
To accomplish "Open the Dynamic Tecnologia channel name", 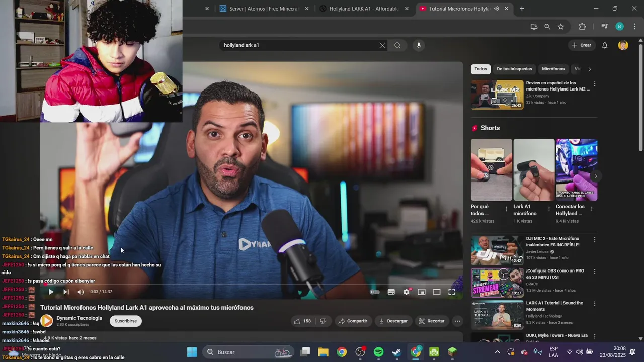I will tap(79, 318).
